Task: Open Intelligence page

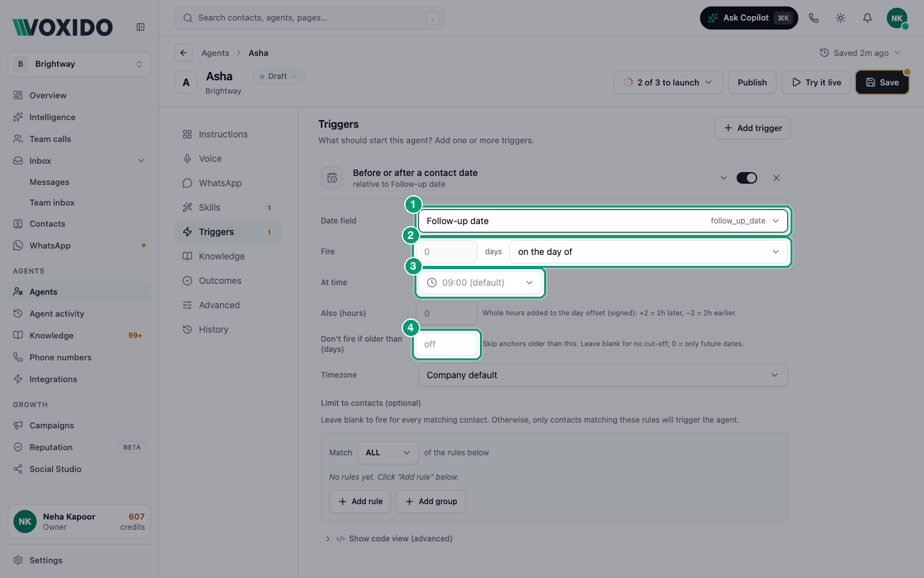Action: coord(80,117)
